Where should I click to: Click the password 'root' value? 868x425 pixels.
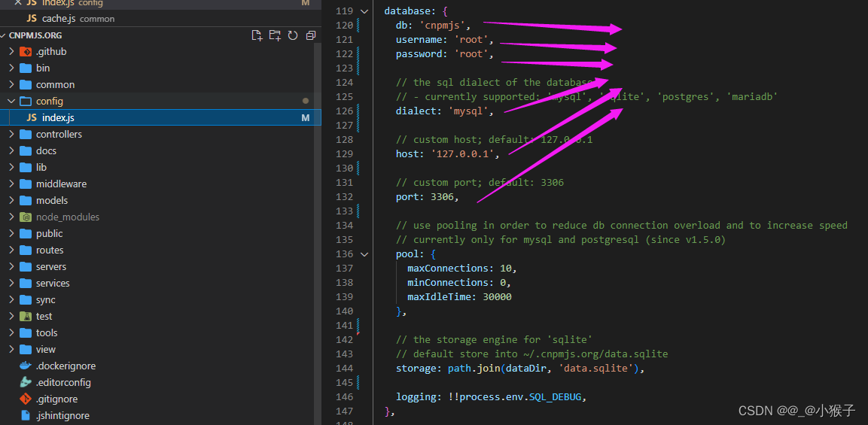[471, 53]
